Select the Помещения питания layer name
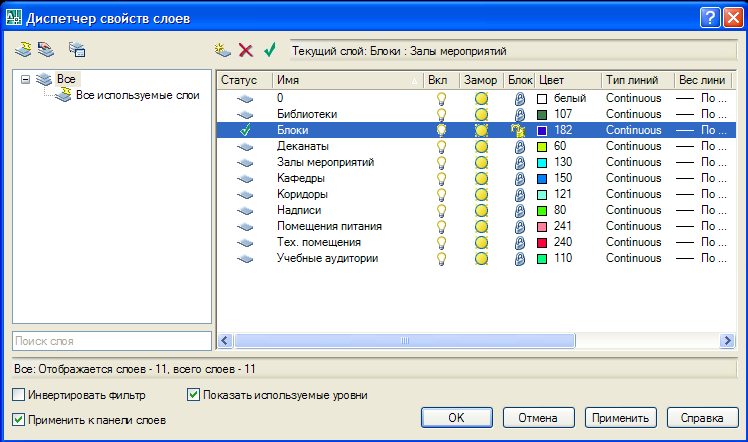 (x=329, y=226)
